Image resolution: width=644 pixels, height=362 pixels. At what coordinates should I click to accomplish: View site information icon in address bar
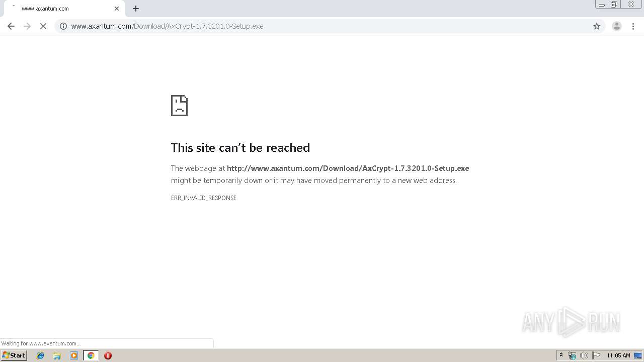[63, 26]
